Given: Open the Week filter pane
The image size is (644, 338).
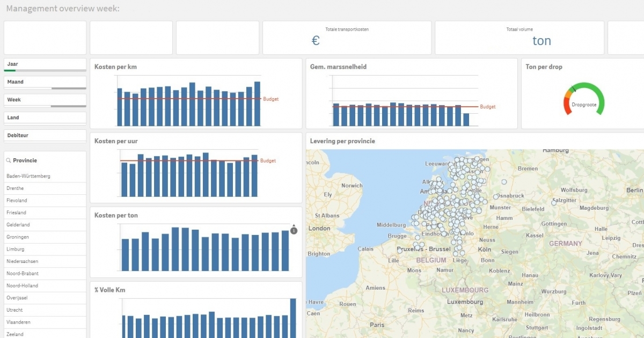Looking at the screenshot, I should (45, 100).
